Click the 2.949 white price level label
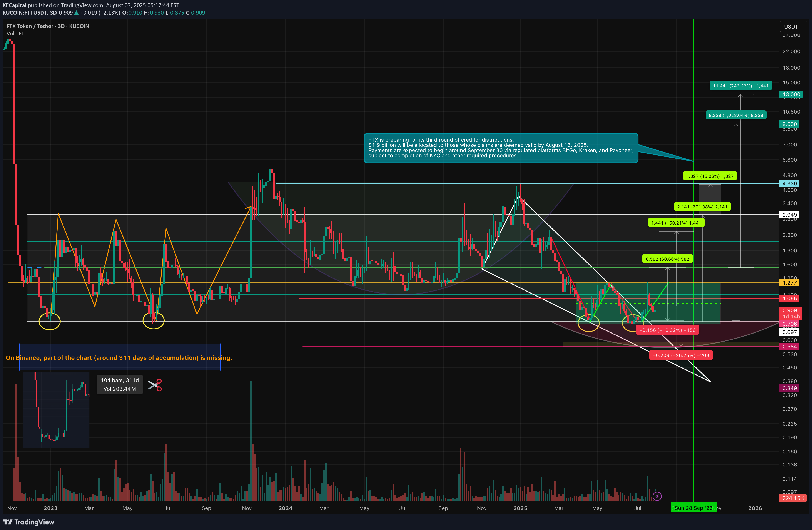The height and width of the screenshot is (530, 812). (789, 215)
